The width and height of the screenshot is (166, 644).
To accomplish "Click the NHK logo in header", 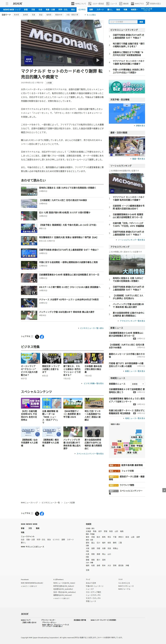I will click(x=17, y=3).
